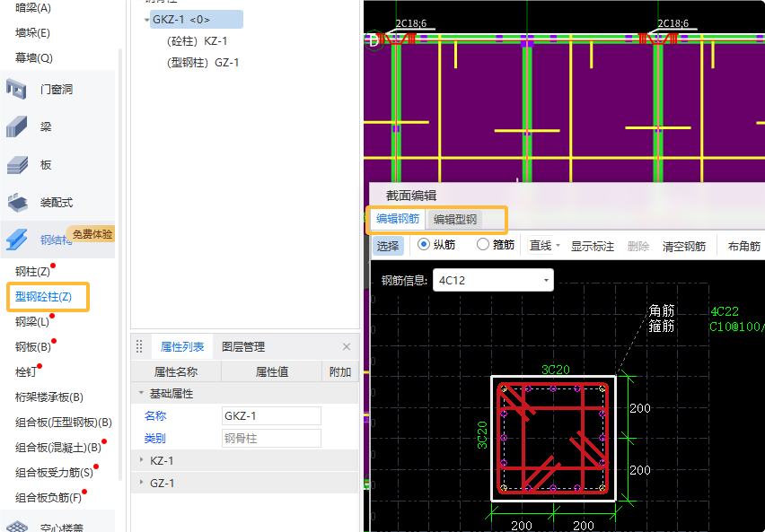Select 型钢砼柱(Z) in the sidebar
Image resolution: width=765 pixels, height=532 pixels.
(x=43, y=296)
